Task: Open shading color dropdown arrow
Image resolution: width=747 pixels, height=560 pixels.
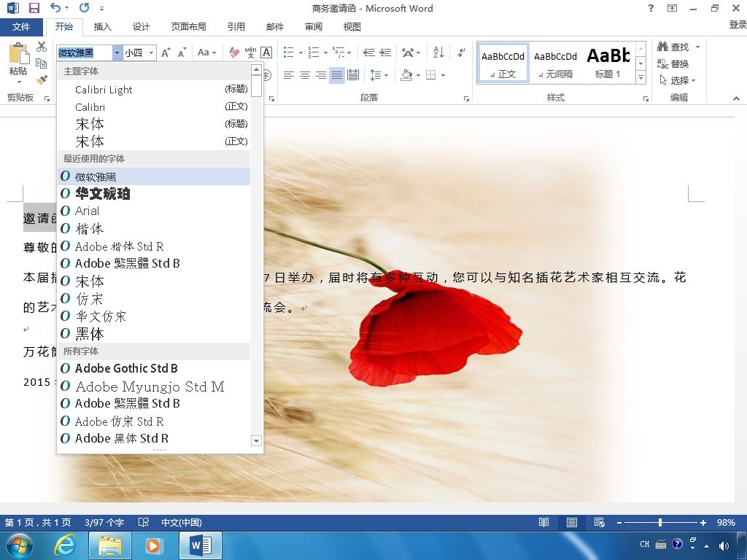Action: 418,75
